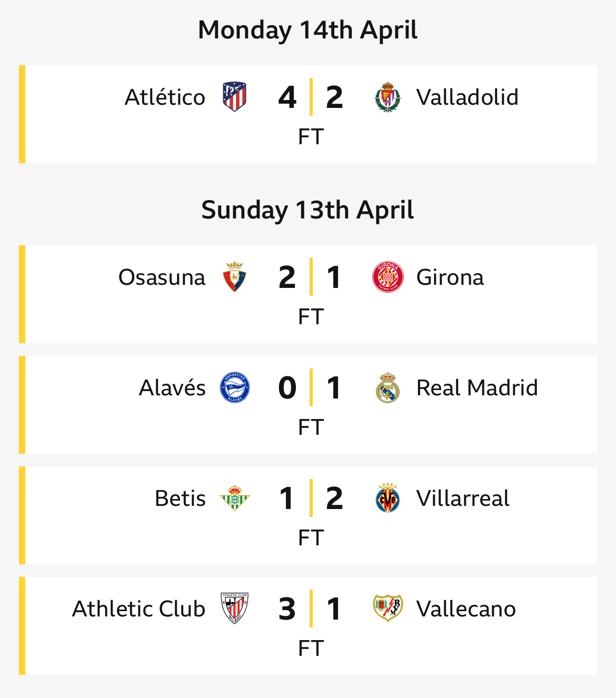Click the Sunday 13th April heading
Screen dimensions: 616x698
pos(308,210)
